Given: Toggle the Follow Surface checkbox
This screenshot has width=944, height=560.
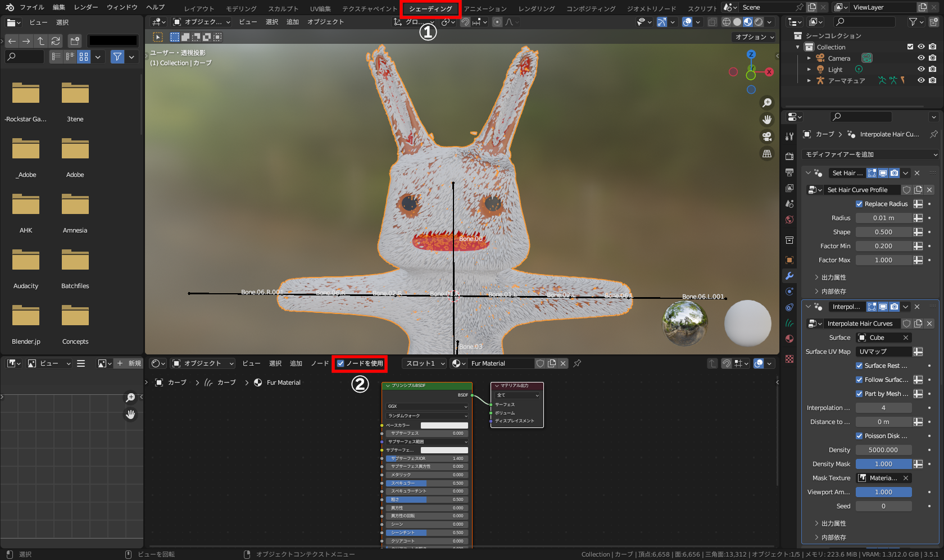Looking at the screenshot, I should pos(859,380).
